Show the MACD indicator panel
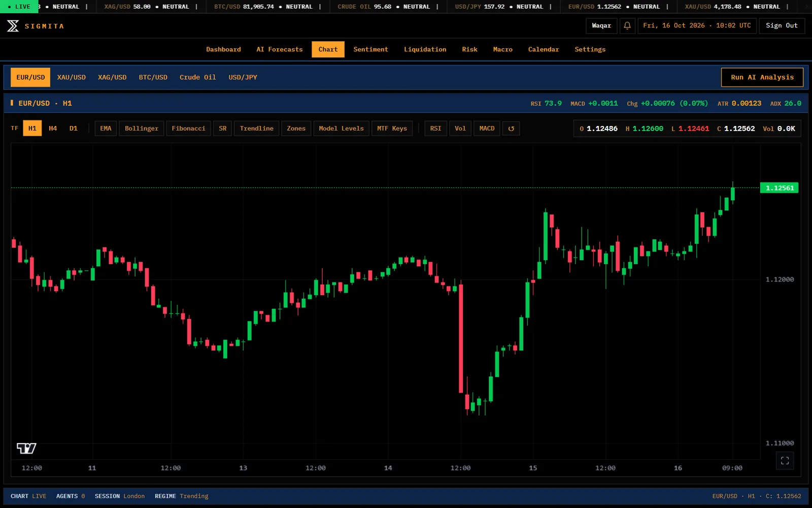This screenshot has height=508, width=812. pos(487,129)
